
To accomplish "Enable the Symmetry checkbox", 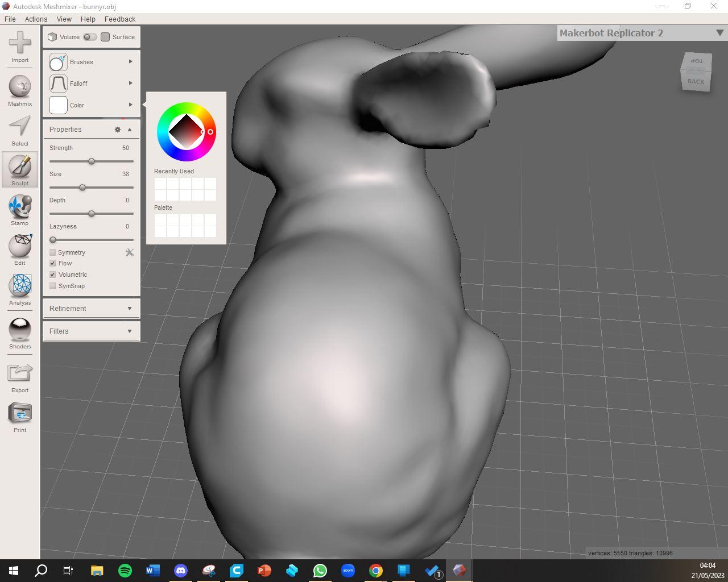I will click(53, 252).
